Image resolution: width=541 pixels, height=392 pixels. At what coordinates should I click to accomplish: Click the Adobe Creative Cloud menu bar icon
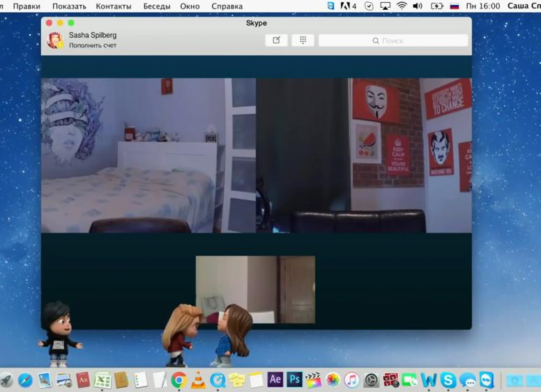pyautogui.click(x=348, y=6)
